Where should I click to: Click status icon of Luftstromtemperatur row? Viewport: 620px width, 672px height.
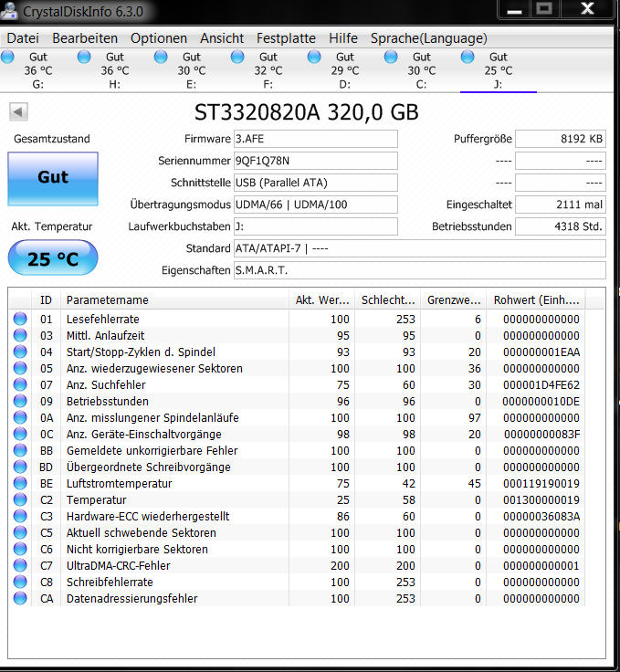pos(20,483)
